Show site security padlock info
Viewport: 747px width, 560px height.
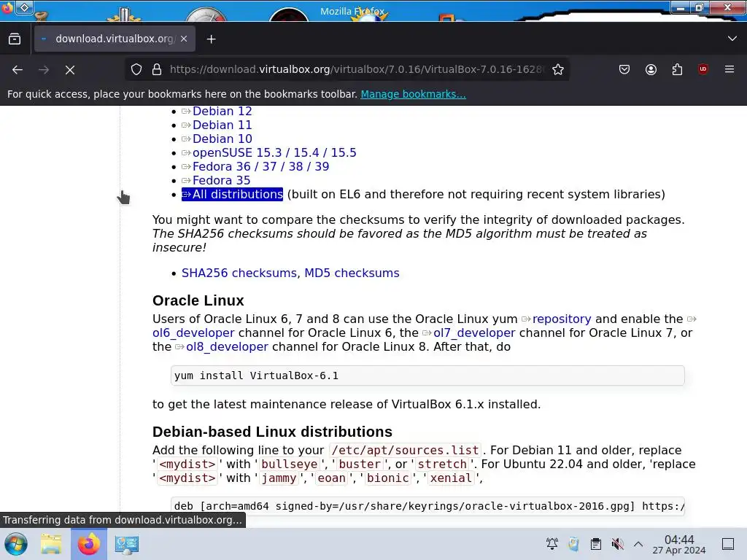[x=157, y=69]
